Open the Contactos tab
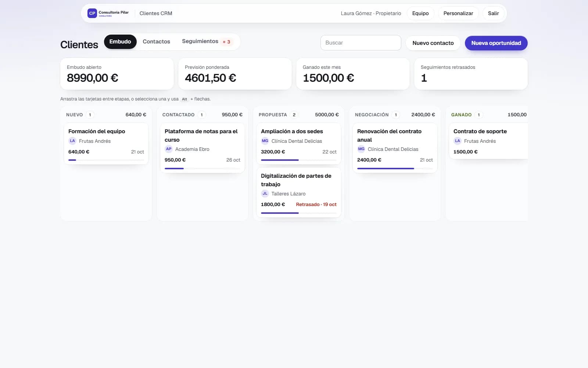 pos(156,42)
